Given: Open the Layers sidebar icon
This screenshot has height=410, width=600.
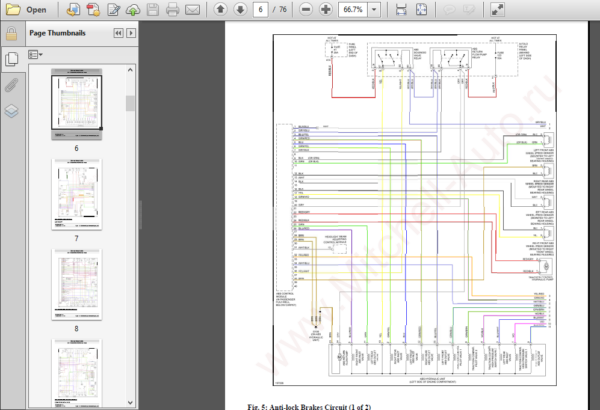Looking at the screenshot, I should pyautogui.click(x=11, y=111).
